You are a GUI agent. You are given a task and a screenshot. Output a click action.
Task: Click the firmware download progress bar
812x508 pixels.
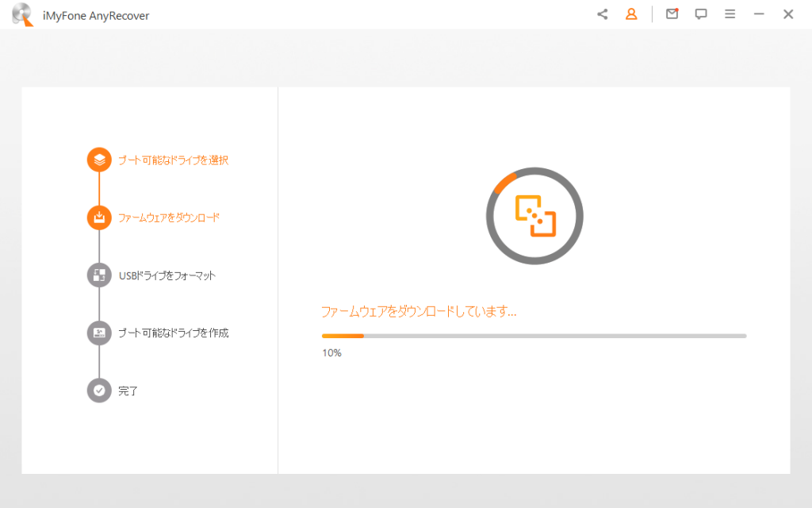(534, 336)
